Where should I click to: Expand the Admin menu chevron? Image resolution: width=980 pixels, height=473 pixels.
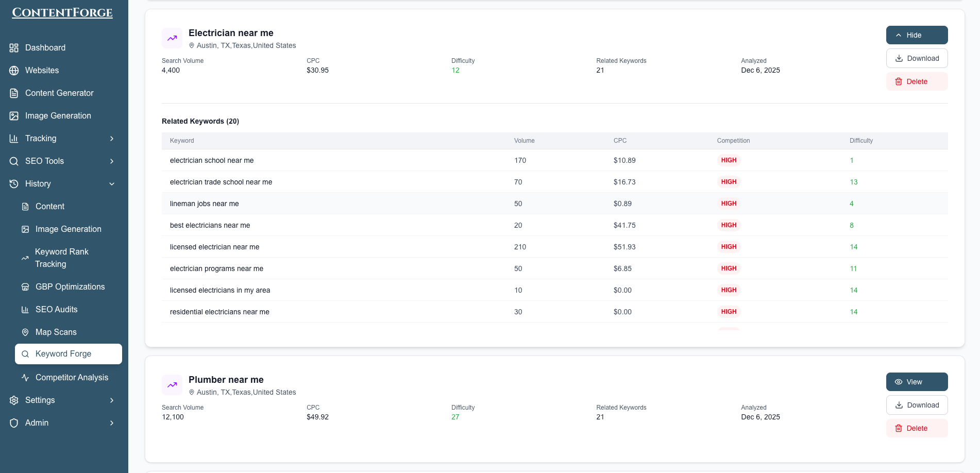pos(112,423)
